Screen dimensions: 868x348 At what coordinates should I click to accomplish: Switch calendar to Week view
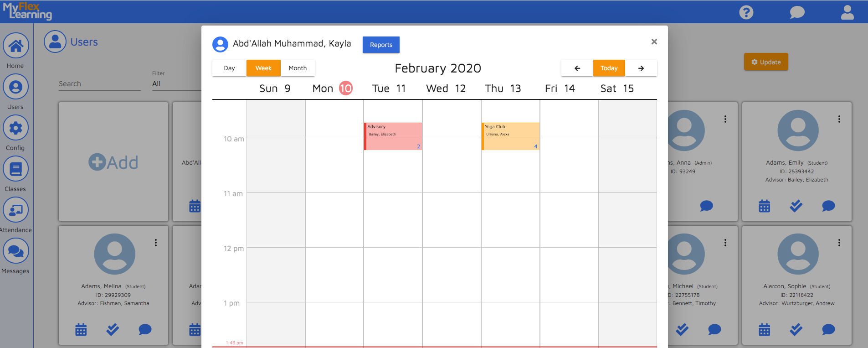(x=263, y=68)
